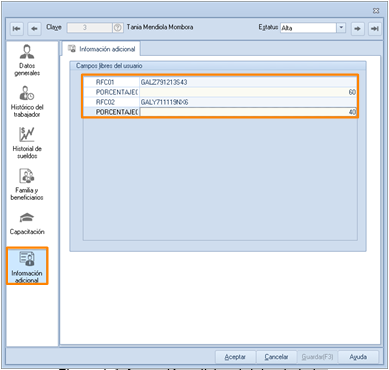Click the RFC02 value field

(248, 102)
